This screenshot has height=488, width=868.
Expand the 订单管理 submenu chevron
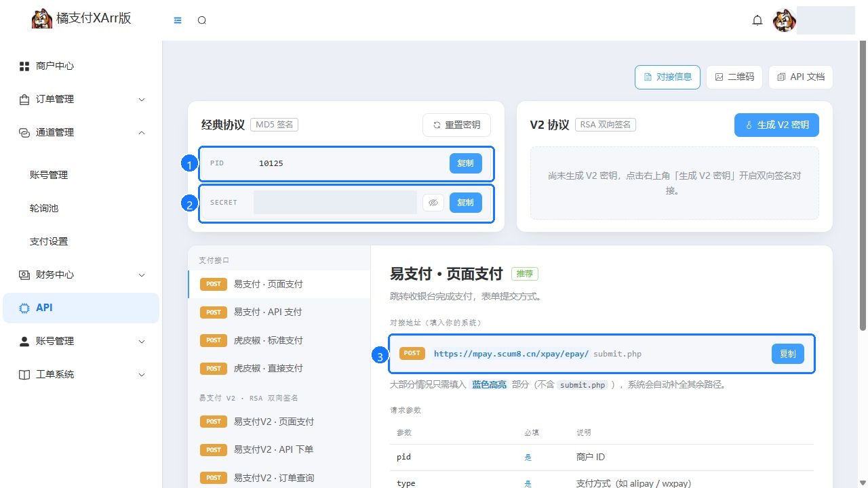(142, 100)
